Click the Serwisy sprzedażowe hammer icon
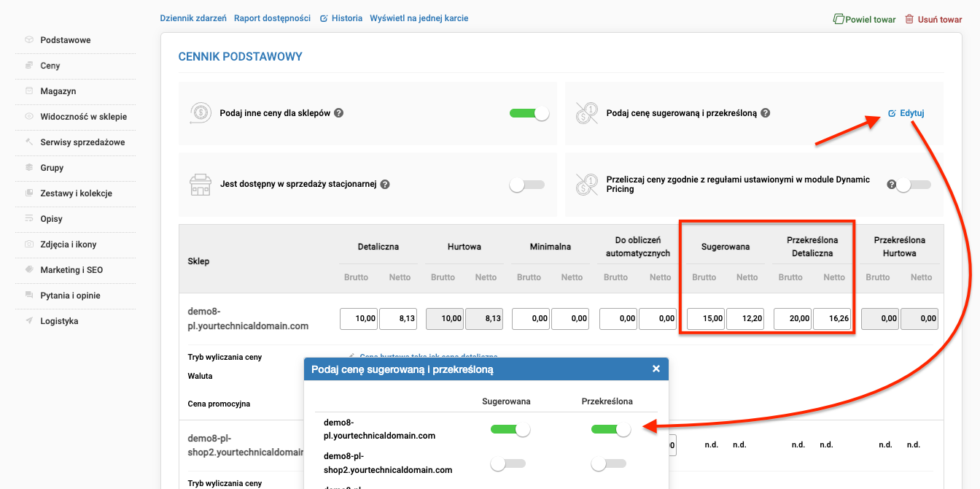 click(29, 142)
